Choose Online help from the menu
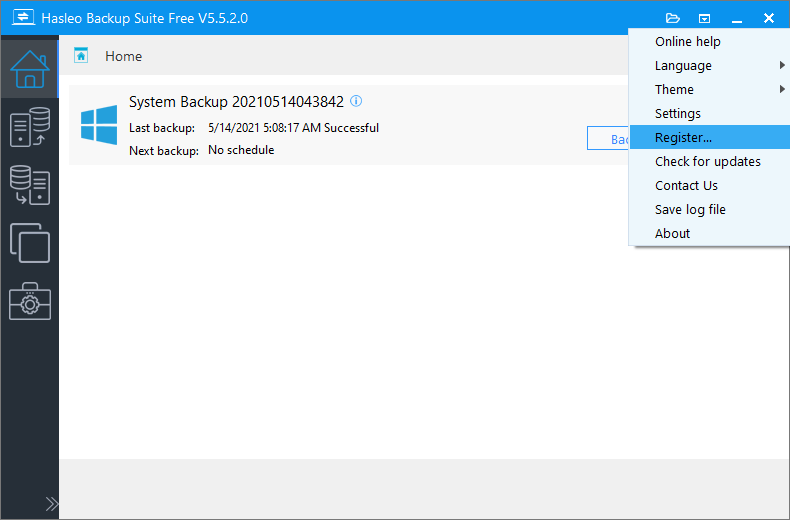The width and height of the screenshot is (790, 520). (709, 41)
